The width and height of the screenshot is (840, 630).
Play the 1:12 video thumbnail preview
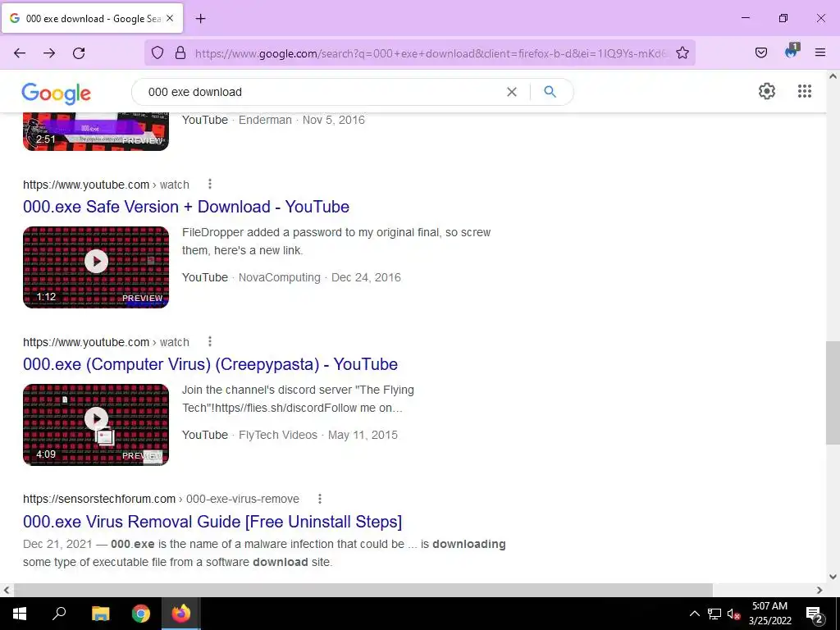click(x=96, y=267)
